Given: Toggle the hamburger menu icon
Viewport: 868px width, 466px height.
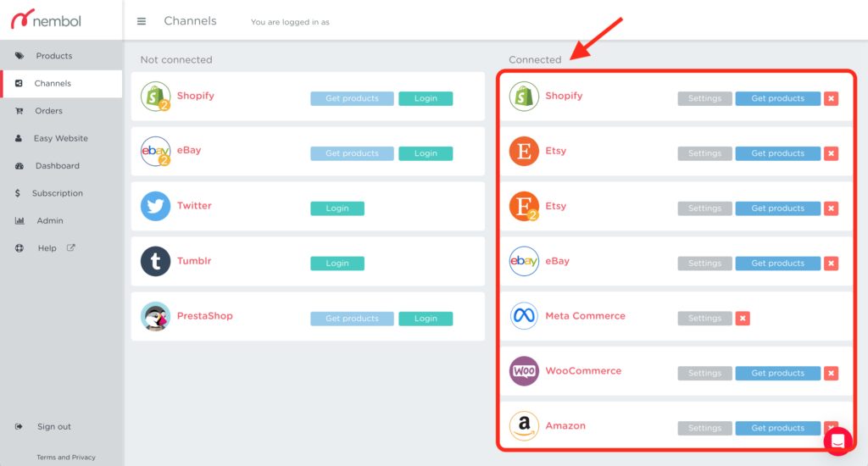Looking at the screenshot, I should pyautogui.click(x=142, y=21).
